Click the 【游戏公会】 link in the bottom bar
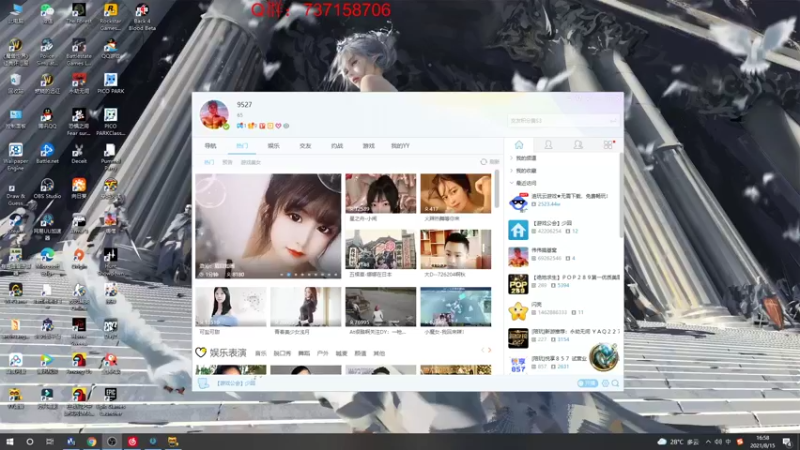 pyautogui.click(x=236, y=383)
